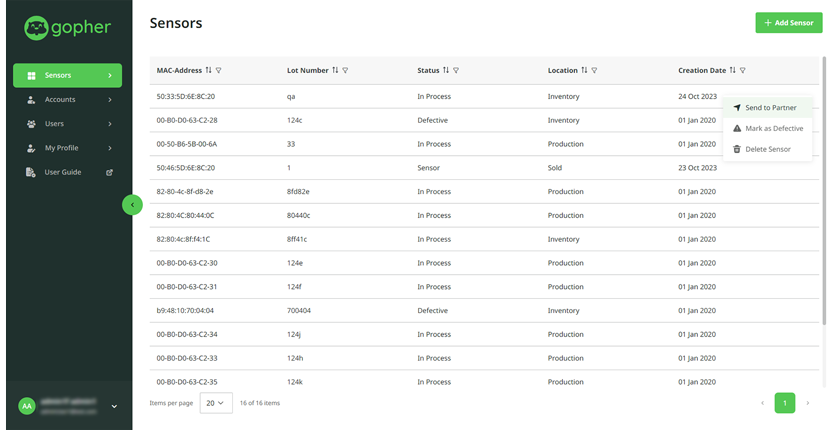This screenshot has width=834, height=430.
Task: Select Mark as Defective option
Action: click(x=773, y=128)
